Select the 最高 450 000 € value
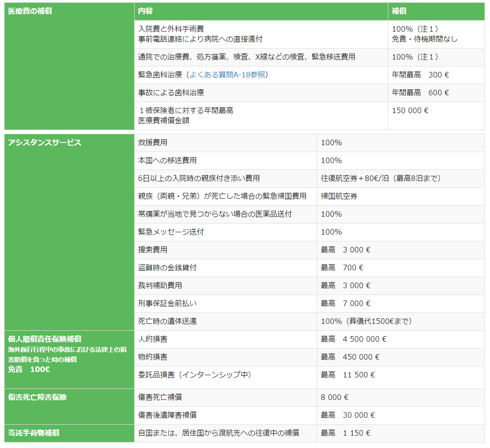 point(350,357)
